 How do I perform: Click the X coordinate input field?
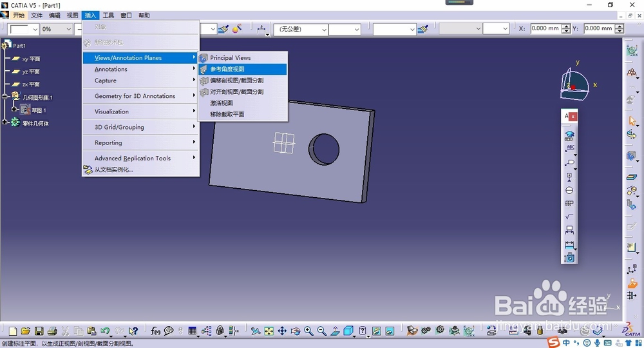545,28
